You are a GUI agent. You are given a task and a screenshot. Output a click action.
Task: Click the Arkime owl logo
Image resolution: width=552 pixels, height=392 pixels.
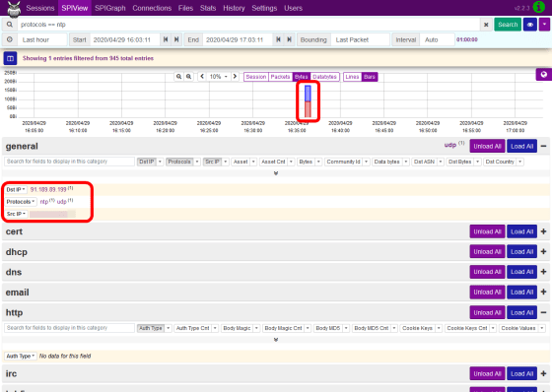point(14,9)
